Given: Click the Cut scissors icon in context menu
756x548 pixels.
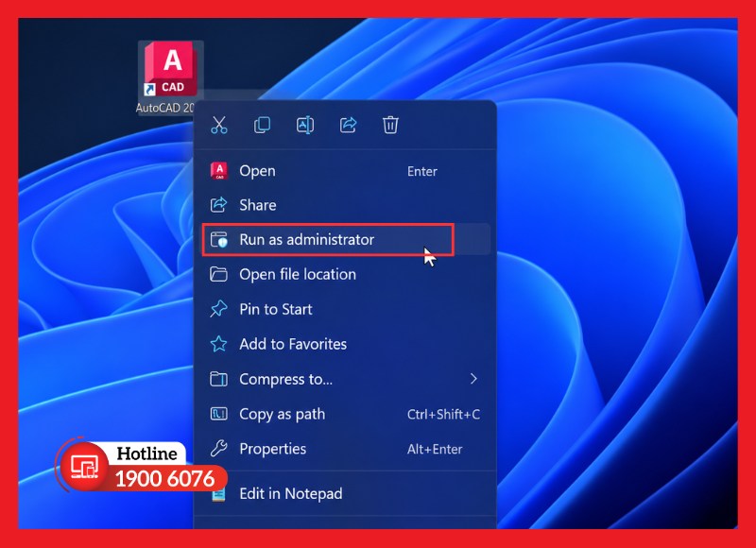Looking at the screenshot, I should [219, 126].
